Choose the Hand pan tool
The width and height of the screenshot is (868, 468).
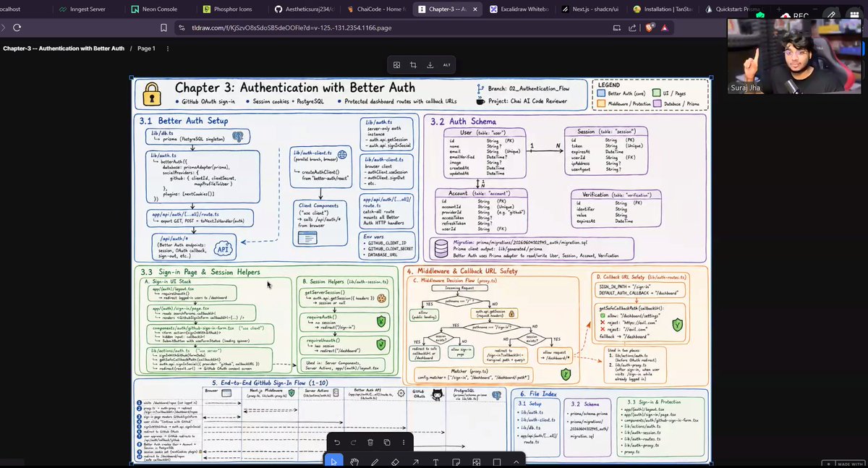354,462
